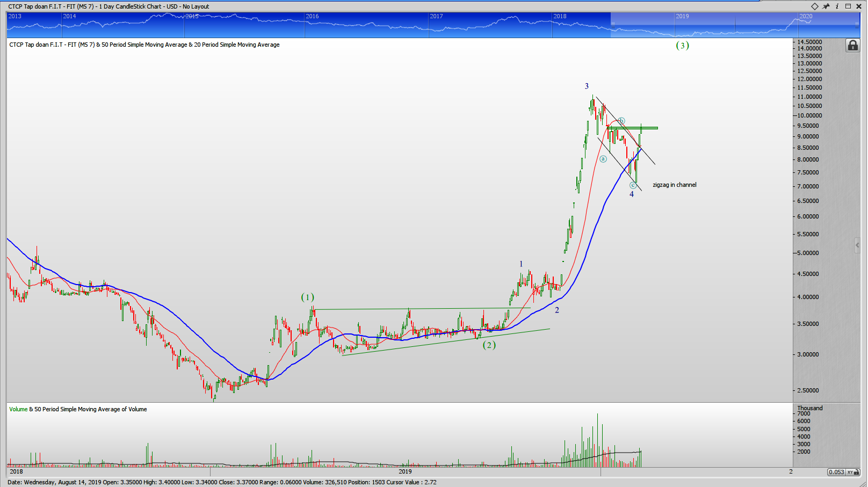Click the green wave (3) label
Image resolution: width=868 pixels, height=487 pixels.
pos(682,46)
